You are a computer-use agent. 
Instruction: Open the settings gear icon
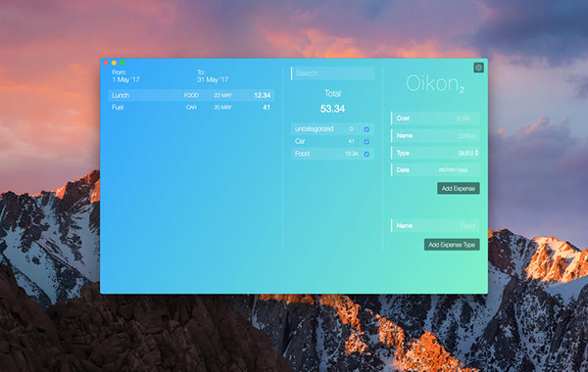pyautogui.click(x=478, y=68)
